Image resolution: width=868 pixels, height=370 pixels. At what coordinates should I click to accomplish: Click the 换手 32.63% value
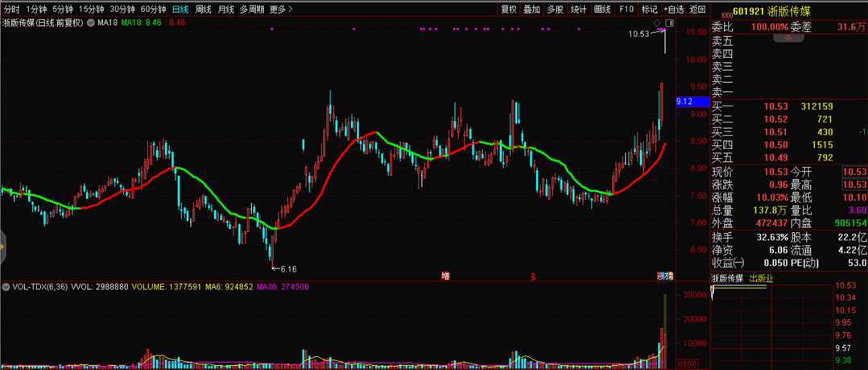[x=771, y=238]
